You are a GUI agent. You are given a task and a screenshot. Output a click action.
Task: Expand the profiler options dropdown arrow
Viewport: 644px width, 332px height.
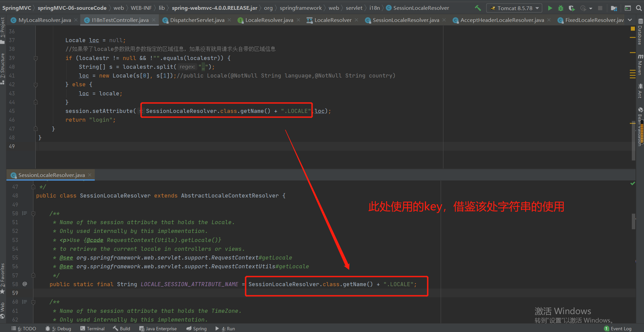(x=591, y=8)
